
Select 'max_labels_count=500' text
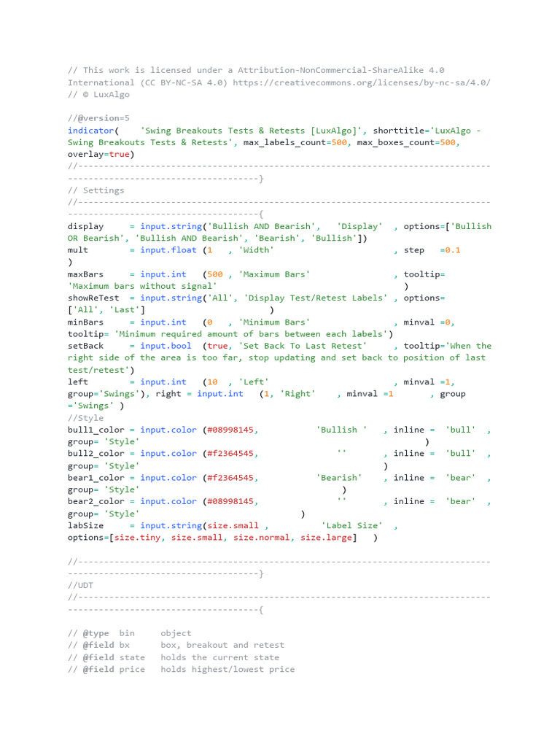295,142
